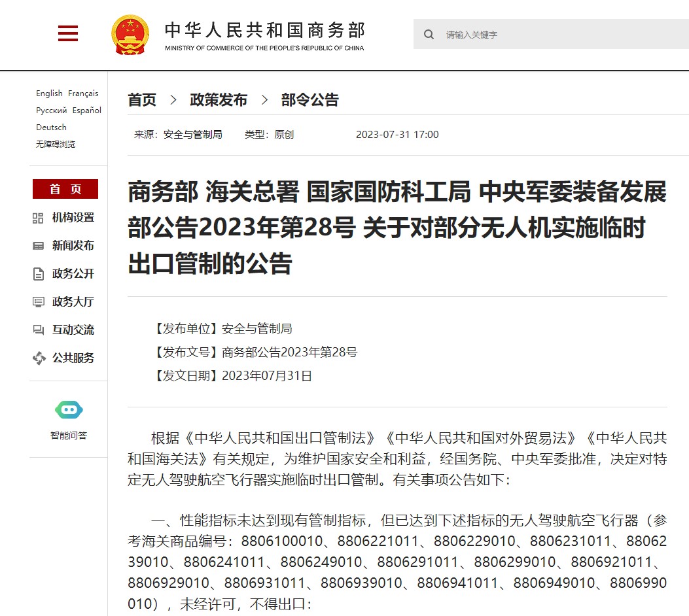
Task: Open the red hamburger menu icon
Action: 68,33
